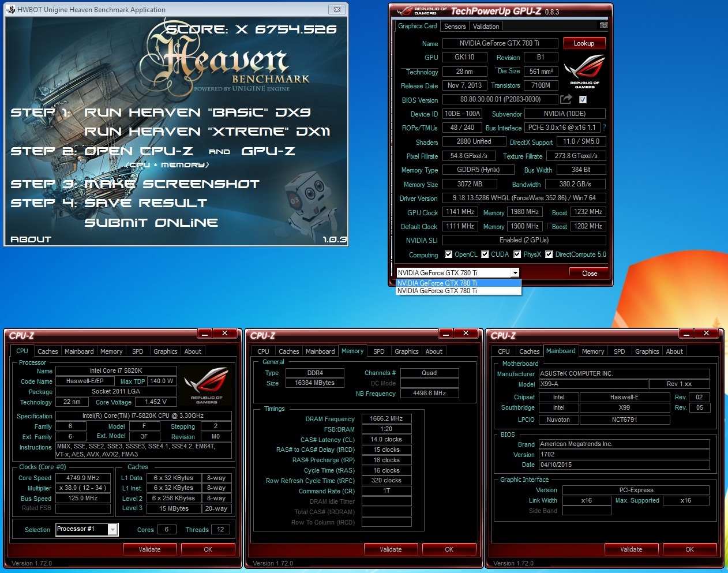Select the second GTX 780 Ti list entry

coord(459,291)
